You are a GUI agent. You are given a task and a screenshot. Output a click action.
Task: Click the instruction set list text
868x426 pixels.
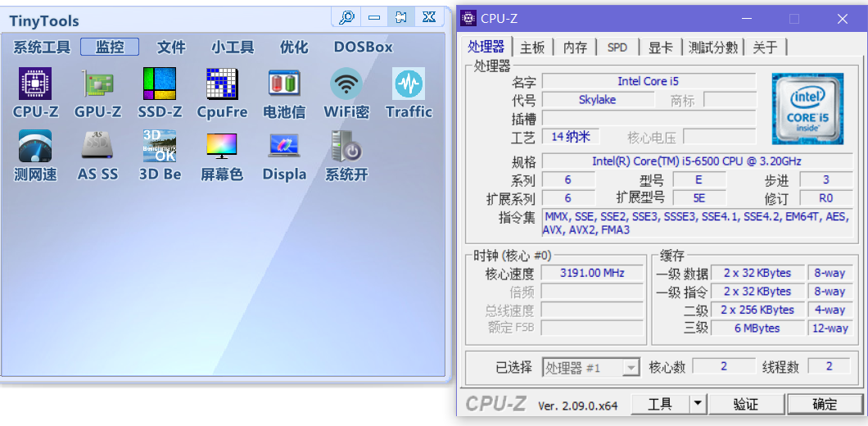[x=696, y=224]
